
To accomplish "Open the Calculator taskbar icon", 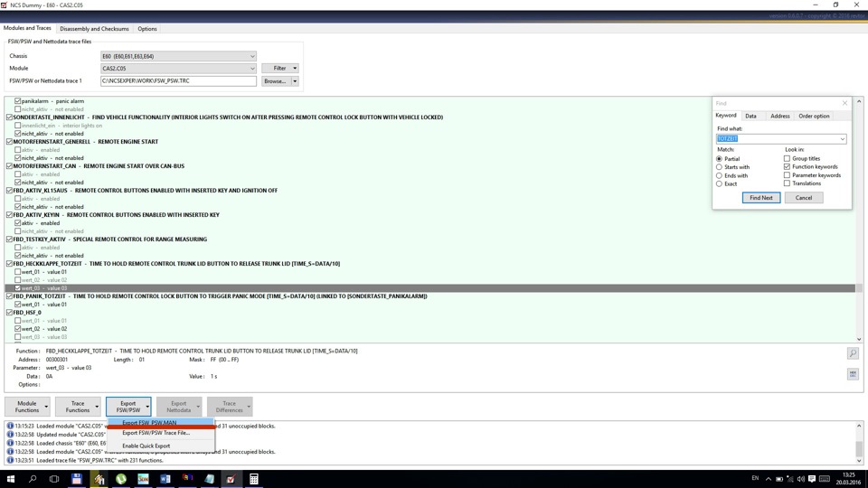I will click(253, 479).
